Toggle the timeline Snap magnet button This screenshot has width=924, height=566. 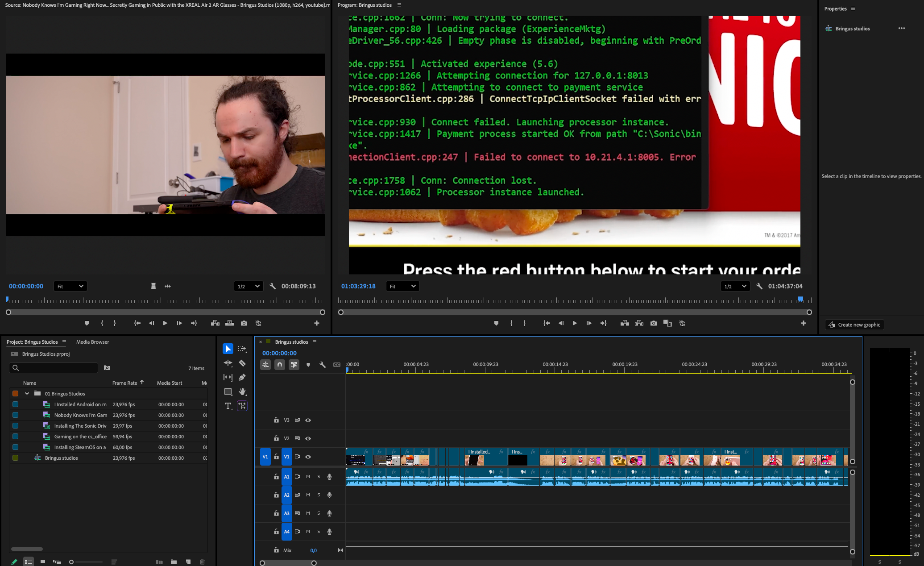point(280,365)
